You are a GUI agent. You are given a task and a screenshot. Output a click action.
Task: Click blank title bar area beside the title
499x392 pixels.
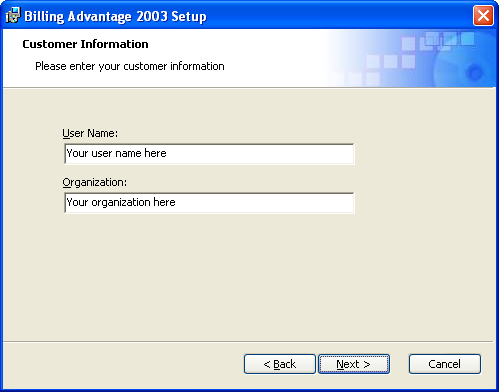[x=337, y=16]
